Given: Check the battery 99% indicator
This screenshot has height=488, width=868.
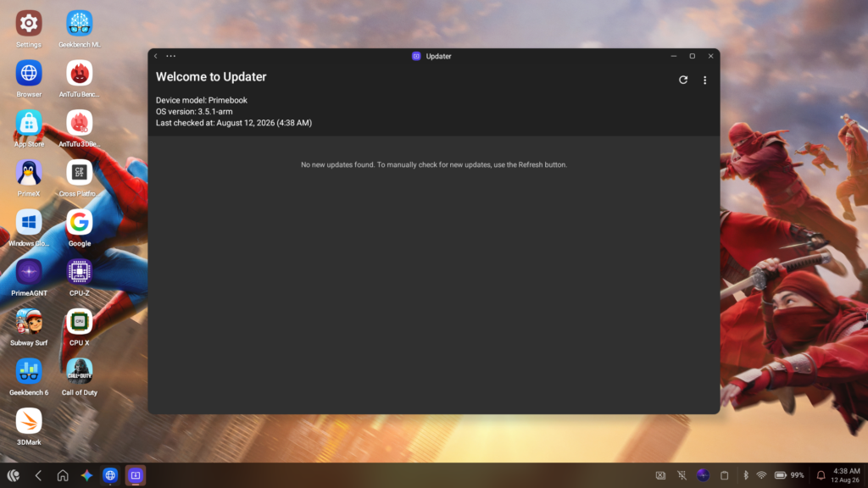Looking at the screenshot, I should point(789,475).
